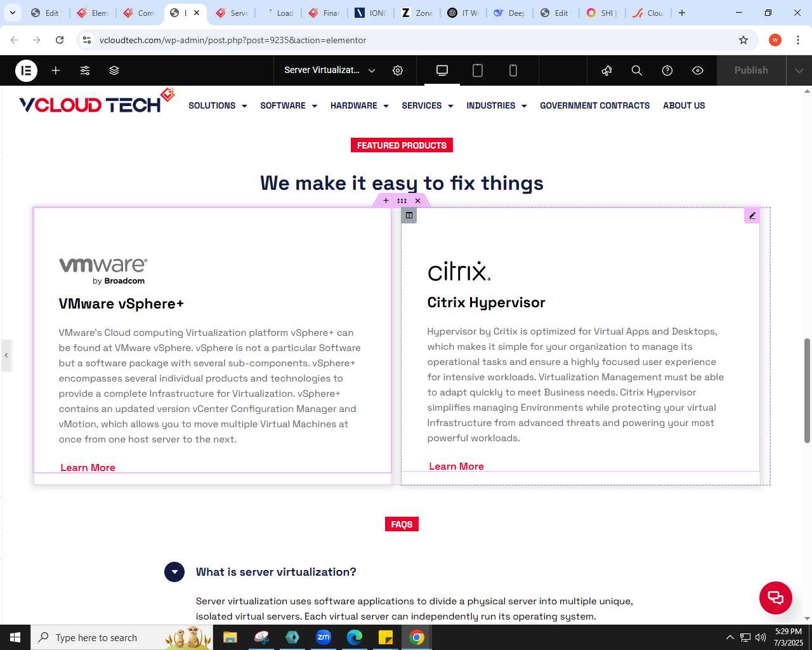The height and width of the screenshot is (650, 812).
Task: Switch to Deep browser tab
Action: pyautogui.click(x=509, y=13)
